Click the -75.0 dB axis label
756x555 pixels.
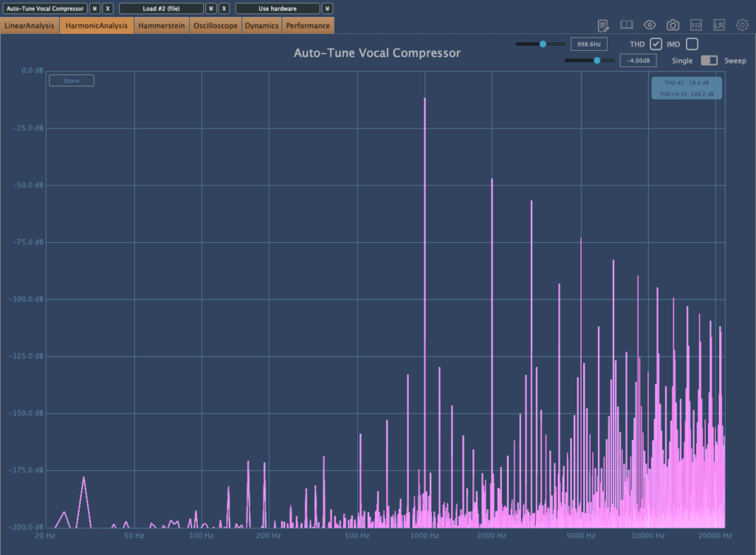(x=28, y=242)
